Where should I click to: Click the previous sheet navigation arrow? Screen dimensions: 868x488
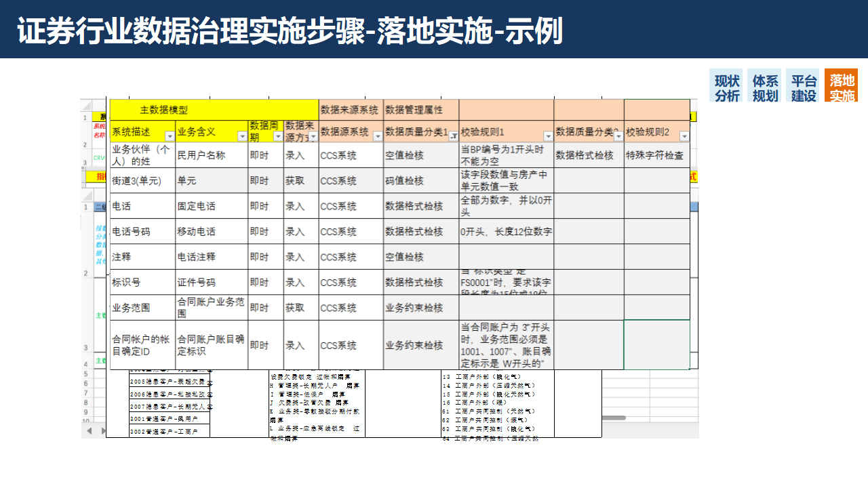(x=89, y=430)
